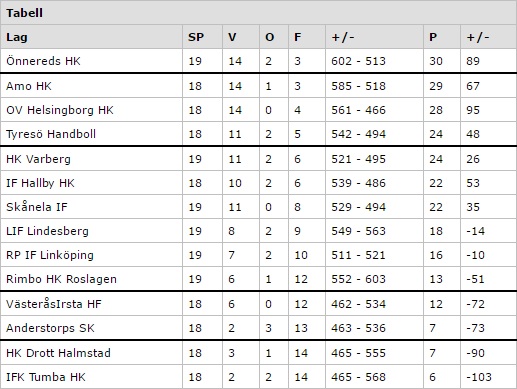
Task: Click the V column header
Action: click(x=232, y=37)
